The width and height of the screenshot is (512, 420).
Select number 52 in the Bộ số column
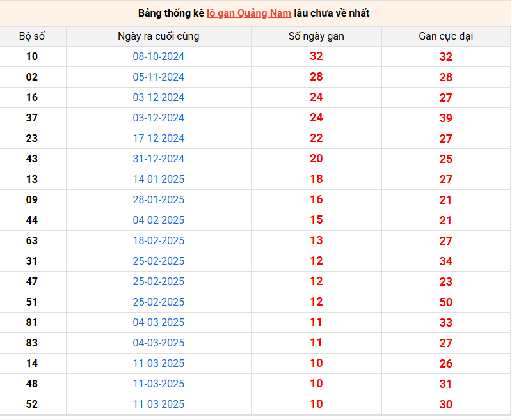coord(32,405)
